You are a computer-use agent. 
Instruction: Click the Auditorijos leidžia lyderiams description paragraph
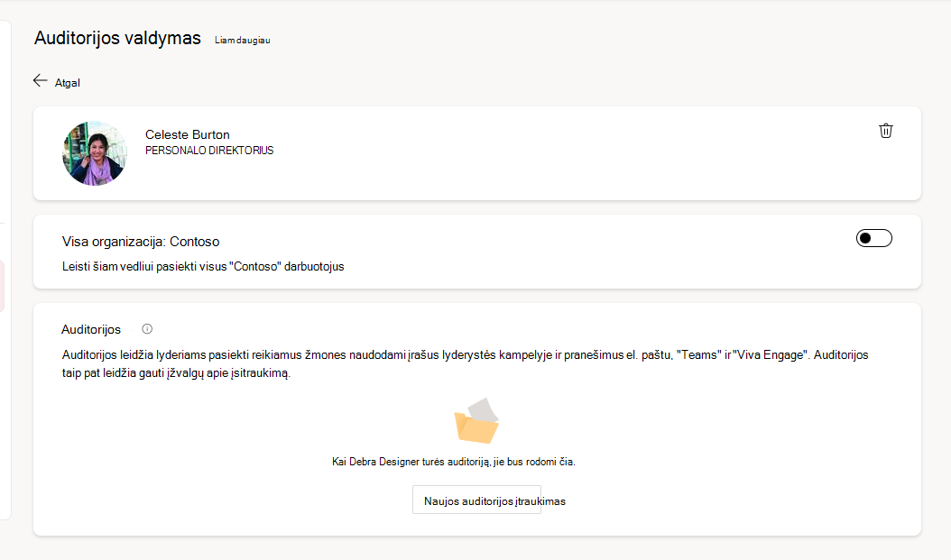(466, 363)
